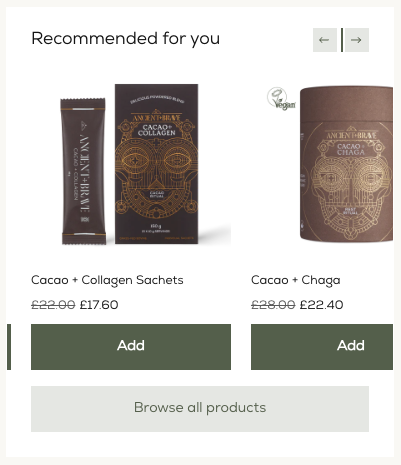Click the partially visible green button at left edge
401x465 pixels.
[x=9, y=347]
